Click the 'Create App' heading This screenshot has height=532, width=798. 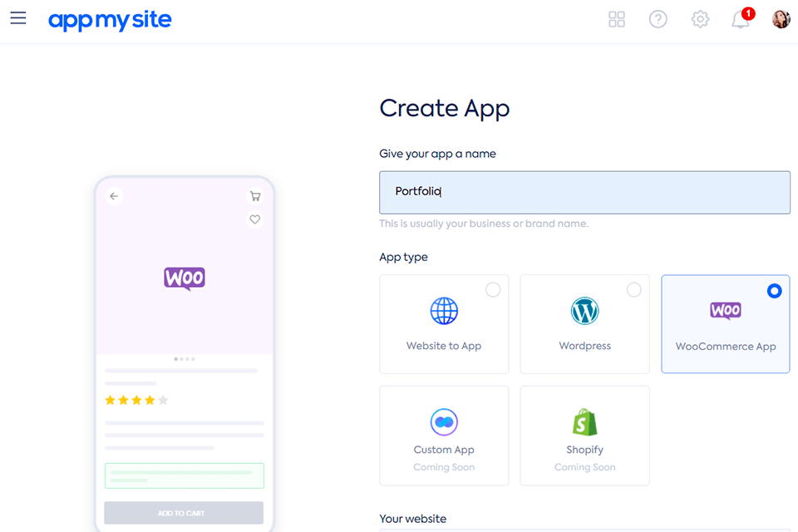tap(444, 108)
